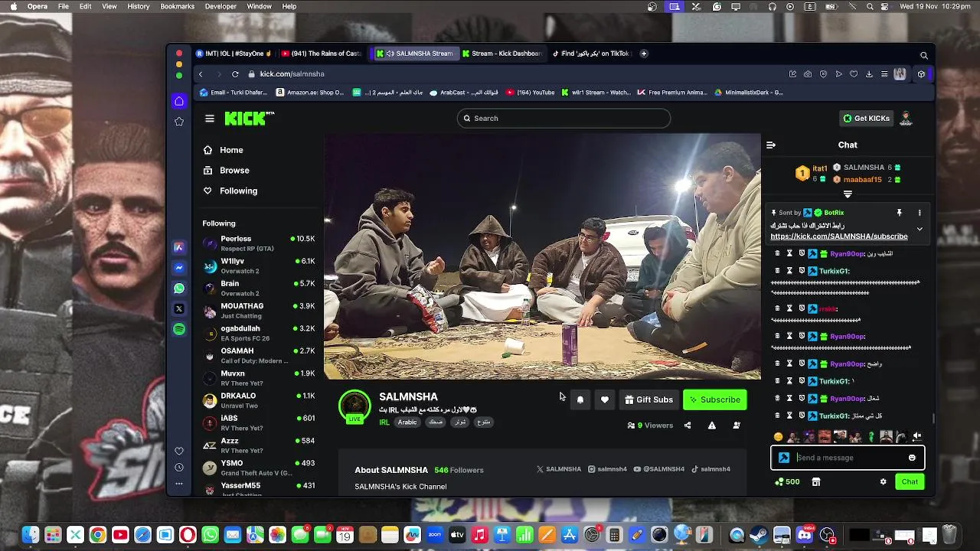Open the Kick shop icon below chat
This screenshot has height=551, width=980.
(x=816, y=481)
